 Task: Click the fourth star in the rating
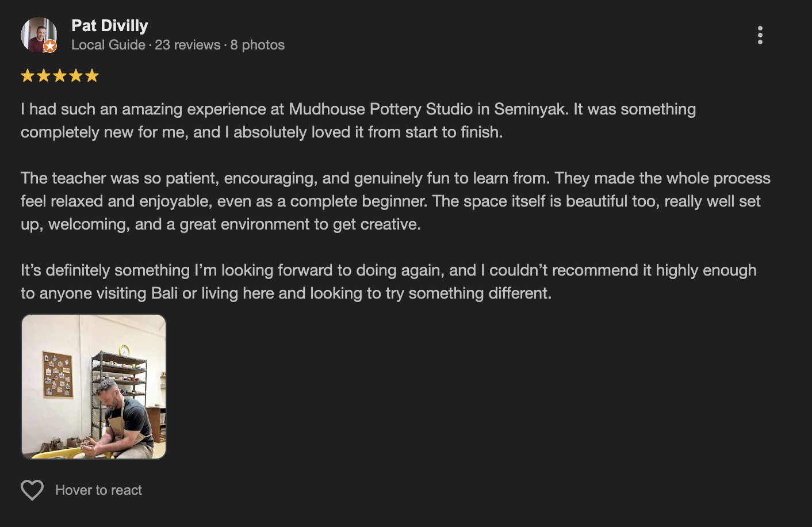[x=75, y=75]
